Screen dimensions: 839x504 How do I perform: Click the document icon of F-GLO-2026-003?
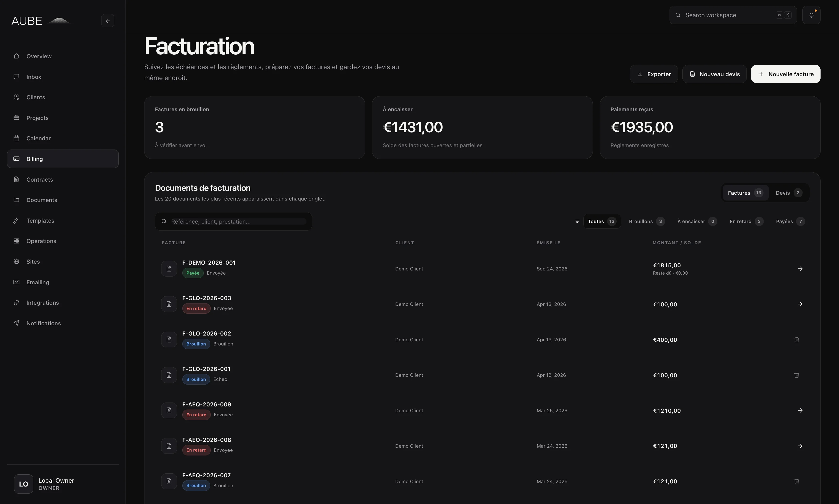[169, 304]
